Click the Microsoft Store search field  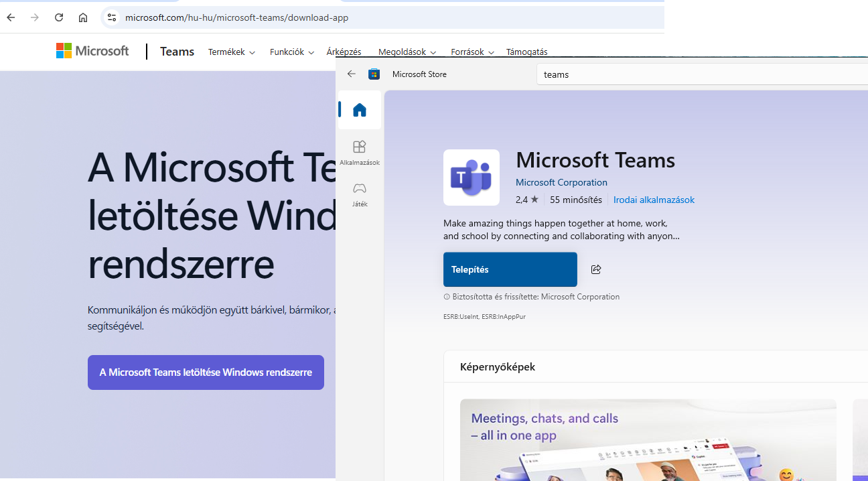702,74
